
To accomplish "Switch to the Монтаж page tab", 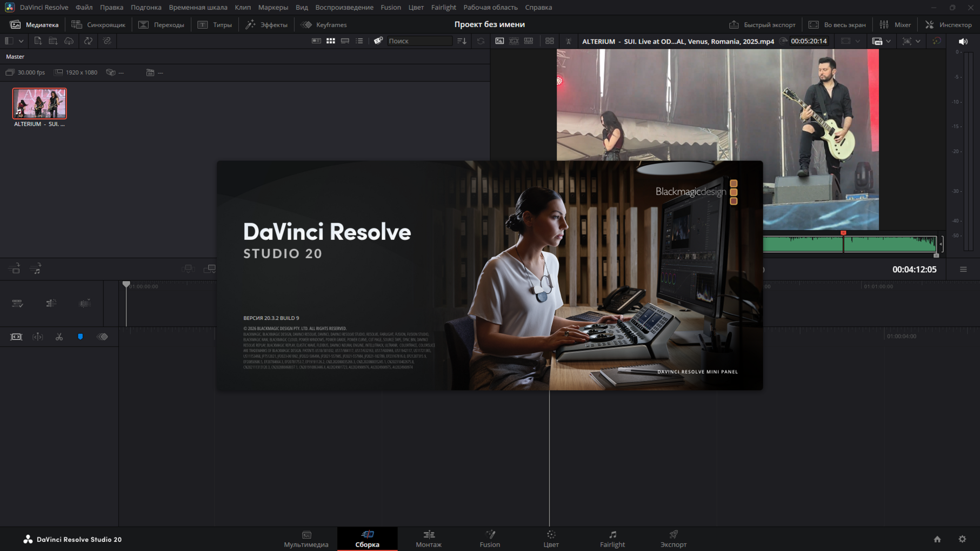I will pyautogui.click(x=428, y=539).
